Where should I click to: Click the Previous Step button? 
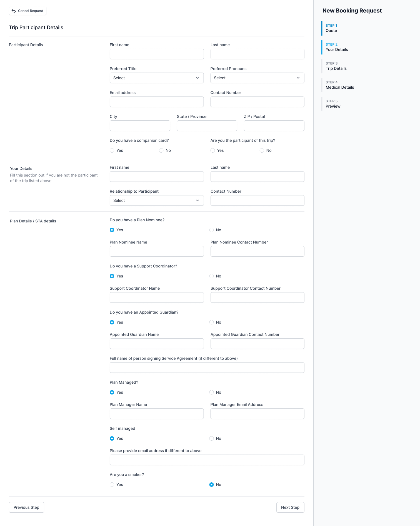point(26,507)
